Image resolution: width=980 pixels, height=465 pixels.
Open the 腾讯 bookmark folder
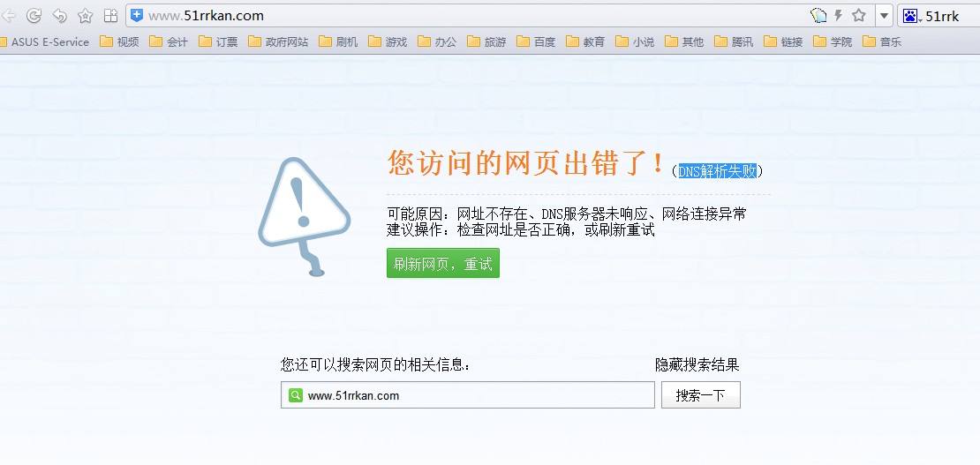click(733, 41)
